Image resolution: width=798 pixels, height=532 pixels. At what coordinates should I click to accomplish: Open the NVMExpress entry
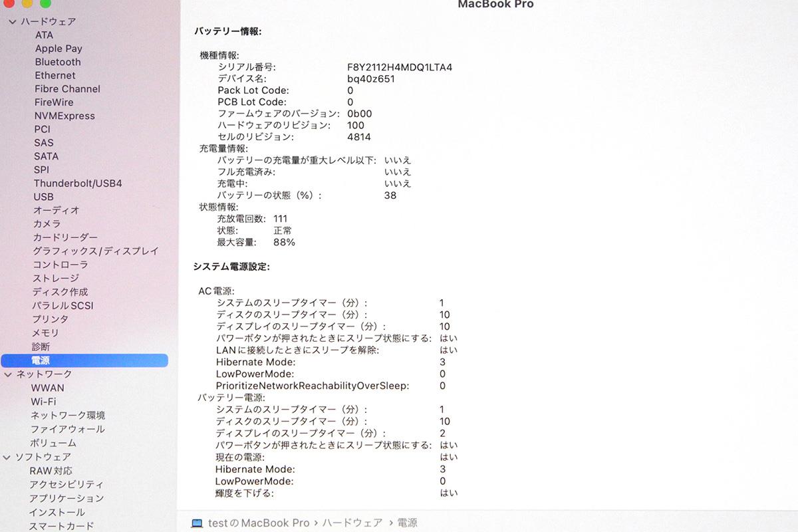[x=65, y=116]
